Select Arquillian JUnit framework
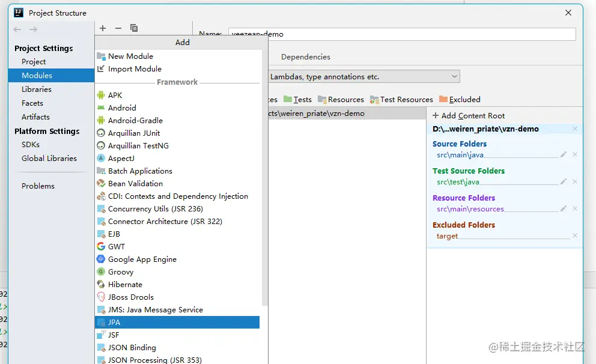This screenshot has height=364, width=596. (x=177, y=133)
